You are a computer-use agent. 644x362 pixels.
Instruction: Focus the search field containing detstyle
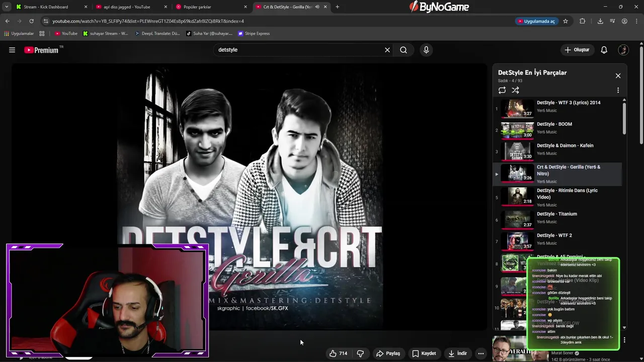tap(299, 50)
